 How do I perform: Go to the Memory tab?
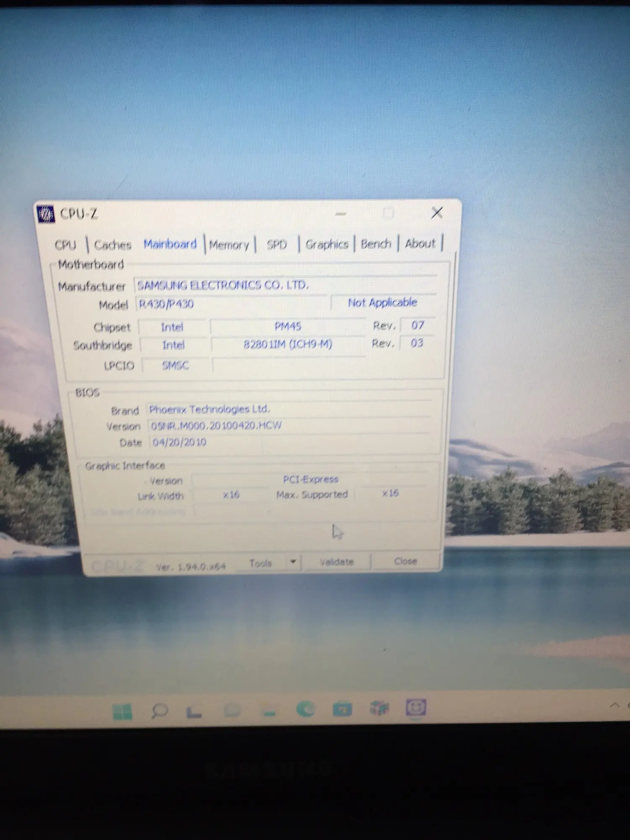[x=229, y=244]
